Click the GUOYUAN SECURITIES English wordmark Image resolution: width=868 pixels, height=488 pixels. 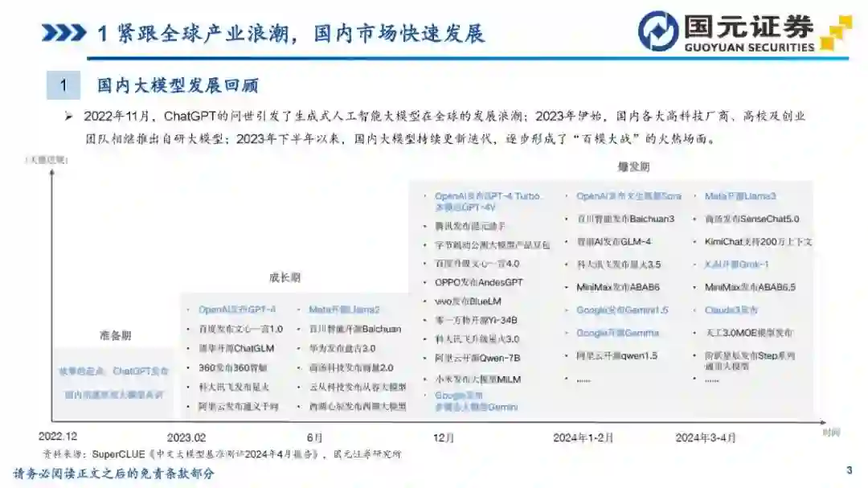pyautogui.click(x=749, y=47)
